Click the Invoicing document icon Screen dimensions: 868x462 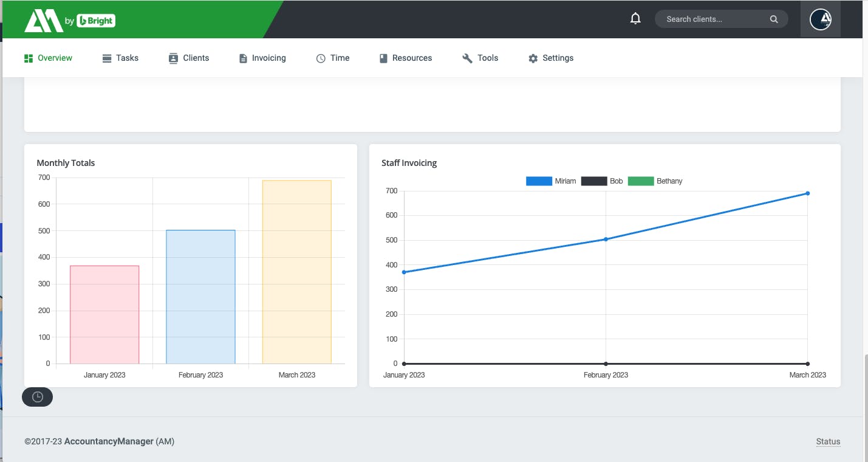pos(243,58)
